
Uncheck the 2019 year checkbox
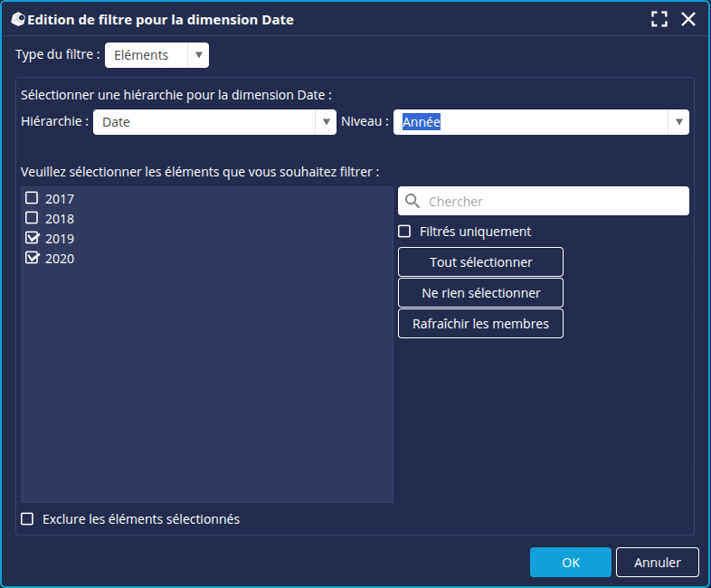click(x=32, y=238)
